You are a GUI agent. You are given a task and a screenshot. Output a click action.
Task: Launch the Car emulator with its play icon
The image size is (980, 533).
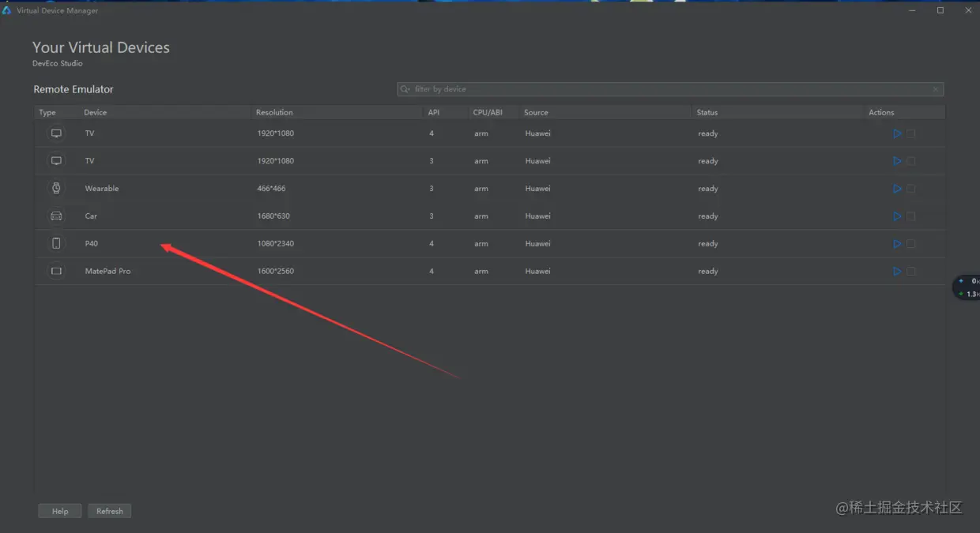click(897, 216)
